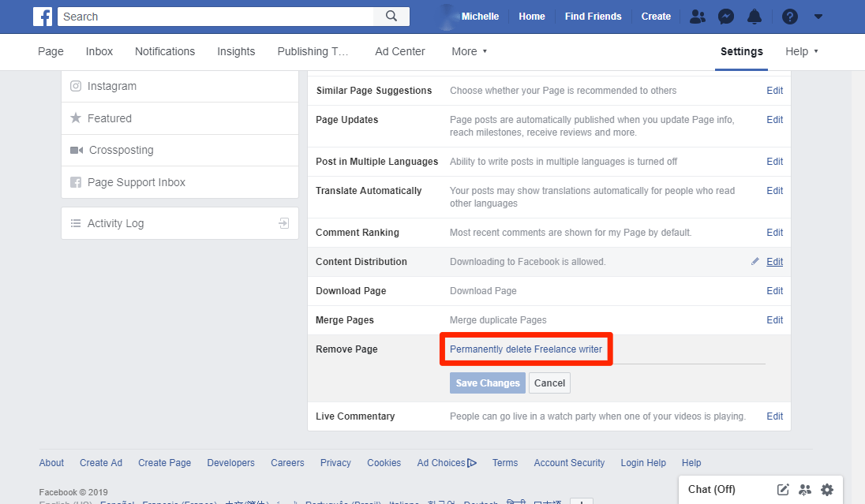The height and width of the screenshot is (504, 865).
Task: Go to Michelle's profile
Action: click(x=480, y=17)
